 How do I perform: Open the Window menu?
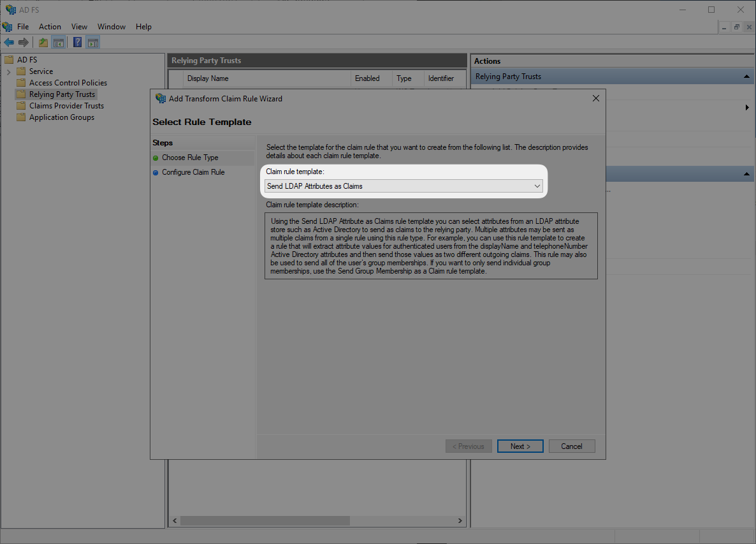coord(112,26)
